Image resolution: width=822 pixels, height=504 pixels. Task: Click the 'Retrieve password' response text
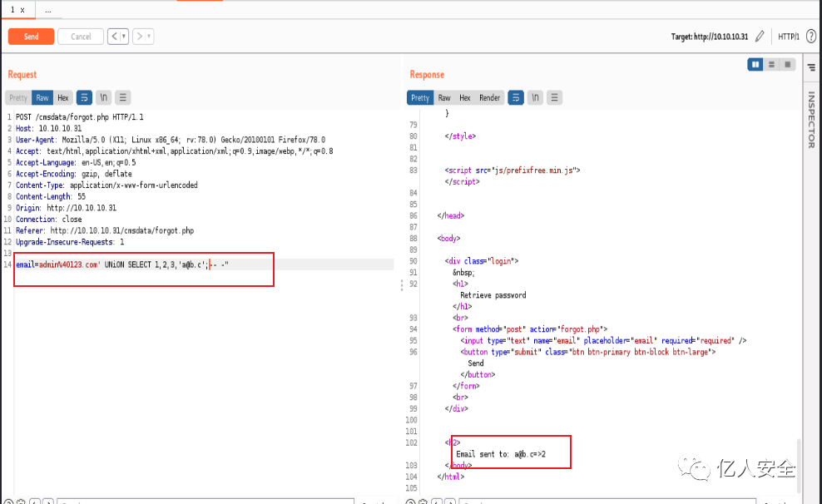point(493,295)
